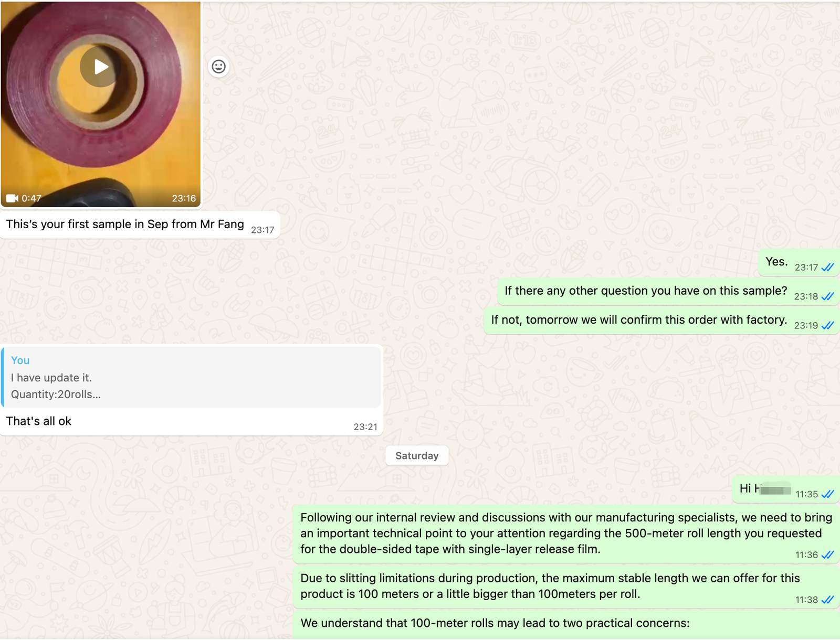Click the 'Saturday' date separator

pyautogui.click(x=417, y=455)
